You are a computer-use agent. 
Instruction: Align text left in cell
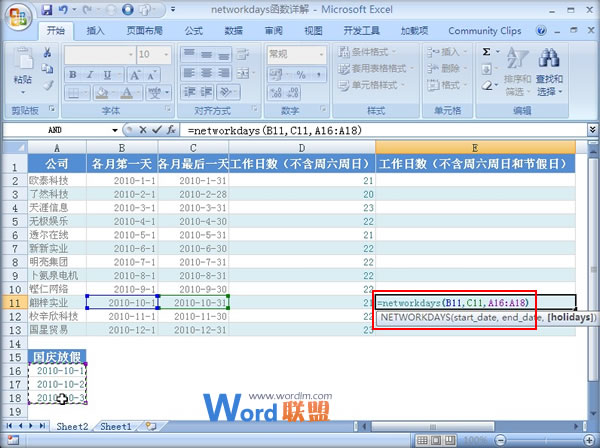pyautogui.click(x=189, y=73)
